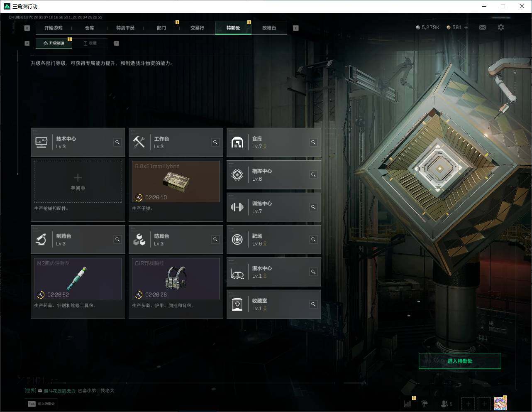Click the 训练中心 Lv.7 label
Screen dimensions: 532x412
(x=257, y=211)
